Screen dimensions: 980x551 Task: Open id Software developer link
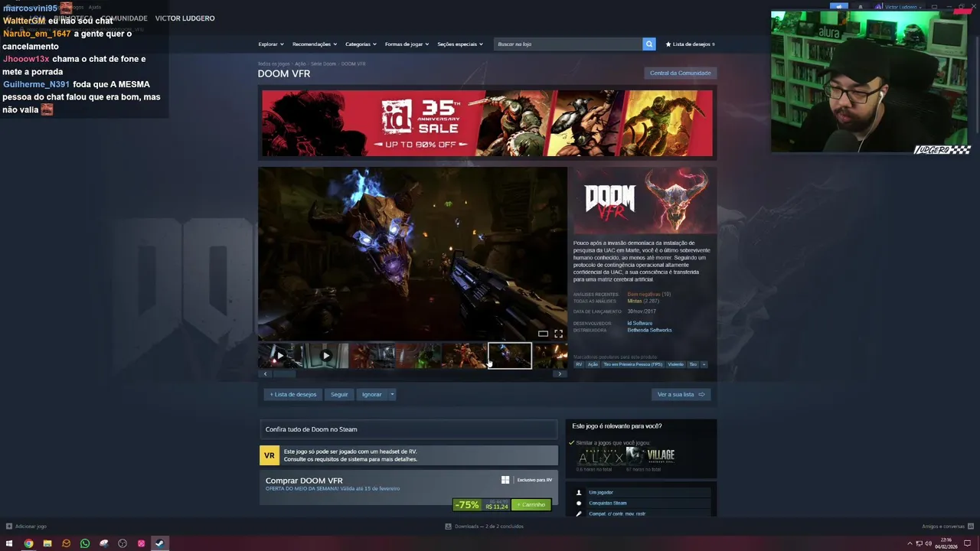[x=640, y=324]
